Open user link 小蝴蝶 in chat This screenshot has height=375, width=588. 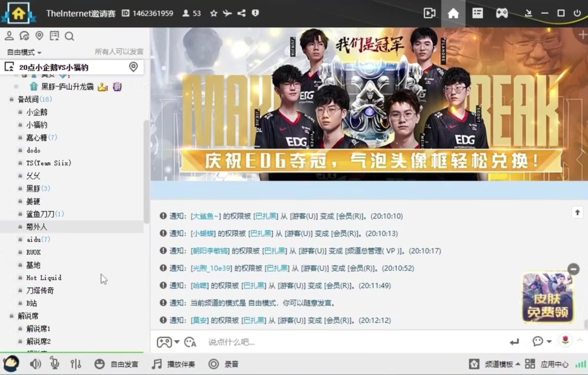(203, 233)
